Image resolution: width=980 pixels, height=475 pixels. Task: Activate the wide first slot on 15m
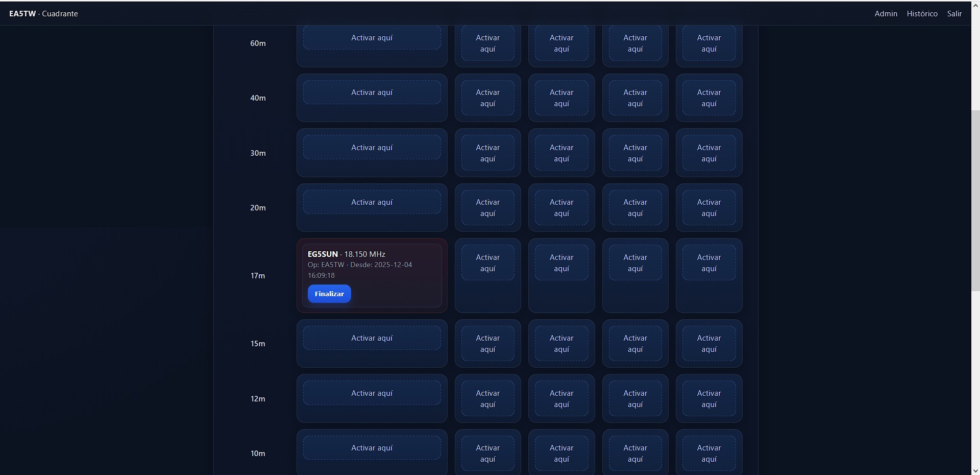point(372,338)
